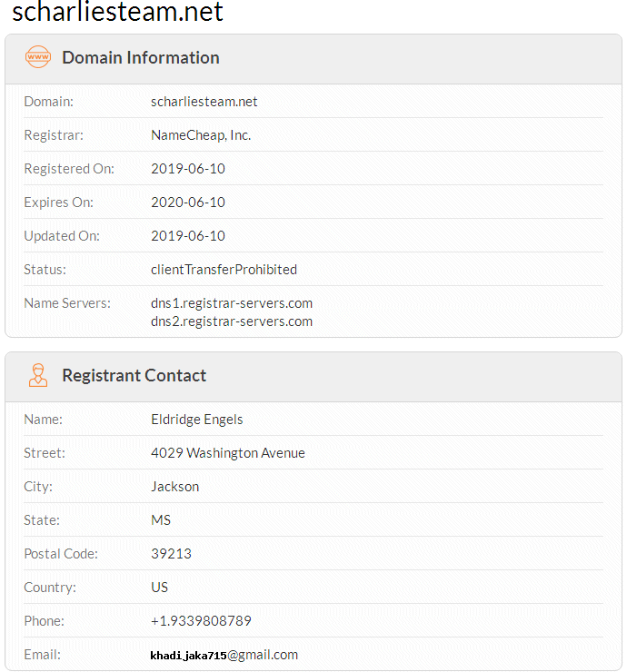Click the www globe Domain Information icon

click(38, 57)
